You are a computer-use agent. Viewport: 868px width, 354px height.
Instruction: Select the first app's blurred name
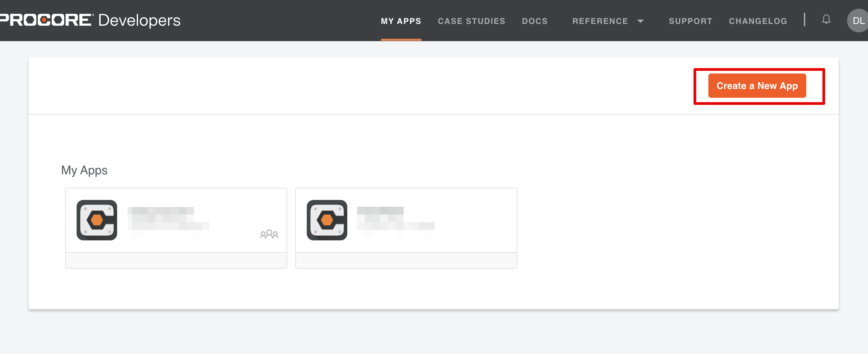coord(168,218)
